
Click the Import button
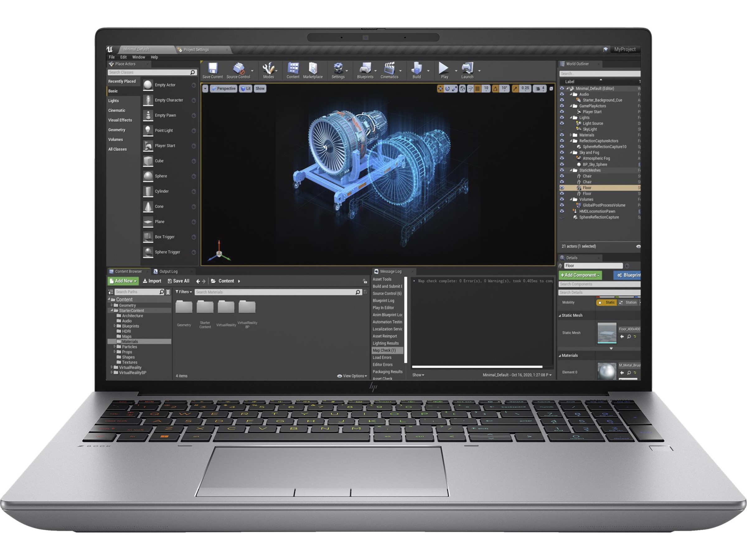[x=152, y=281]
